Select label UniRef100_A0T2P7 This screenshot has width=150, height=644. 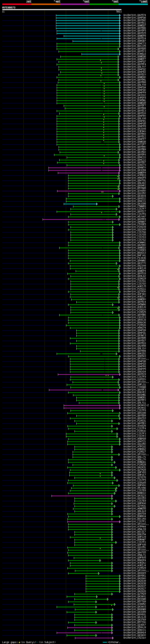[135, 144]
